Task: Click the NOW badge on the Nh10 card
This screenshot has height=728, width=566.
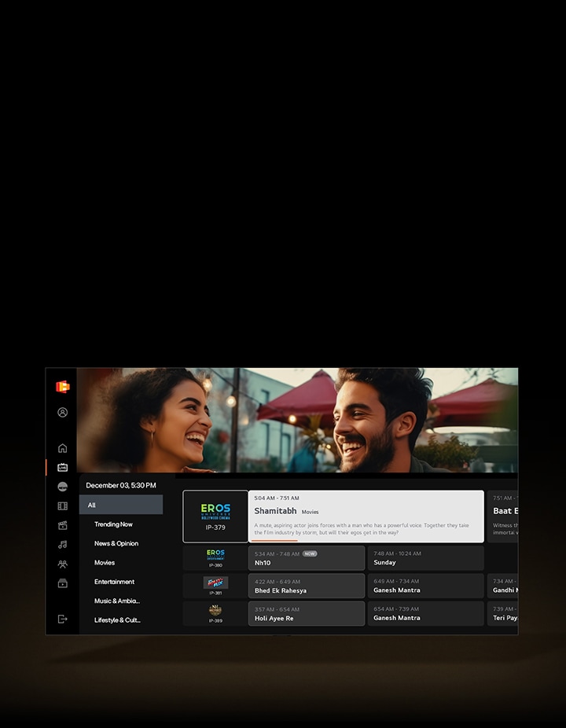Action: point(310,553)
